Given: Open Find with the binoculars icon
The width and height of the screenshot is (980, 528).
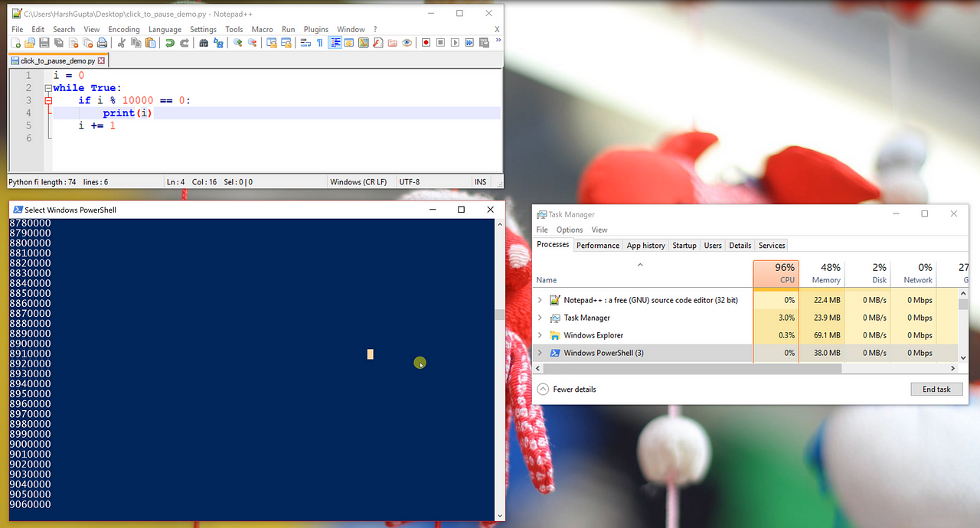Looking at the screenshot, I should pyautogui.click(x=204, y=43).
